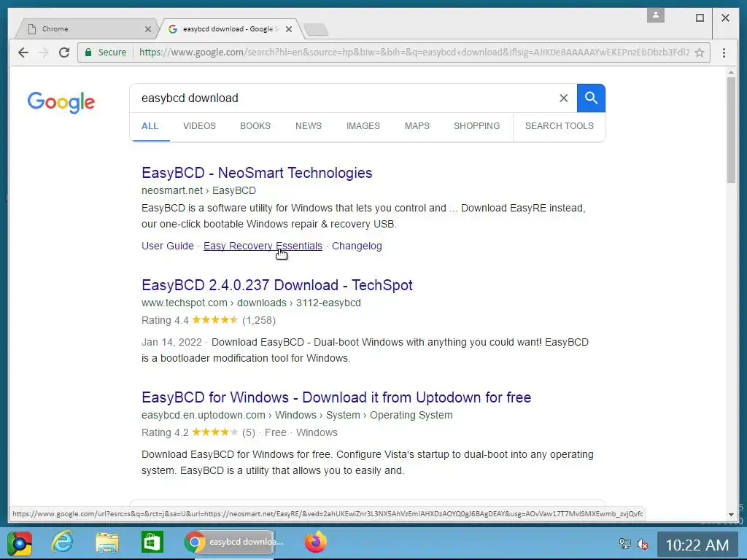The width and height of the screenshot is (747, 560).
Task: Click the Google logo
Action: coord(61,101)
